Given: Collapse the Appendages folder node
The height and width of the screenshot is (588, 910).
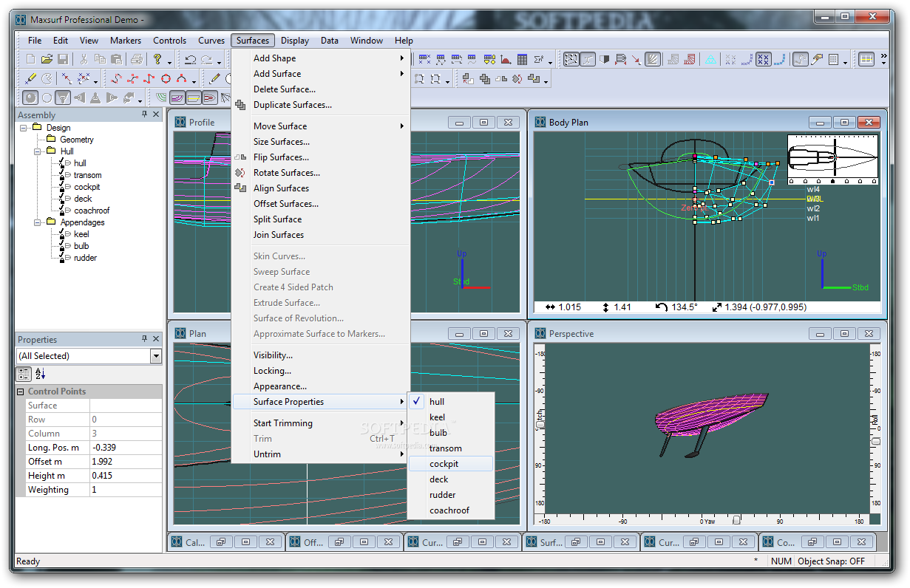Looking at the screenshot, I should point(38,222).
